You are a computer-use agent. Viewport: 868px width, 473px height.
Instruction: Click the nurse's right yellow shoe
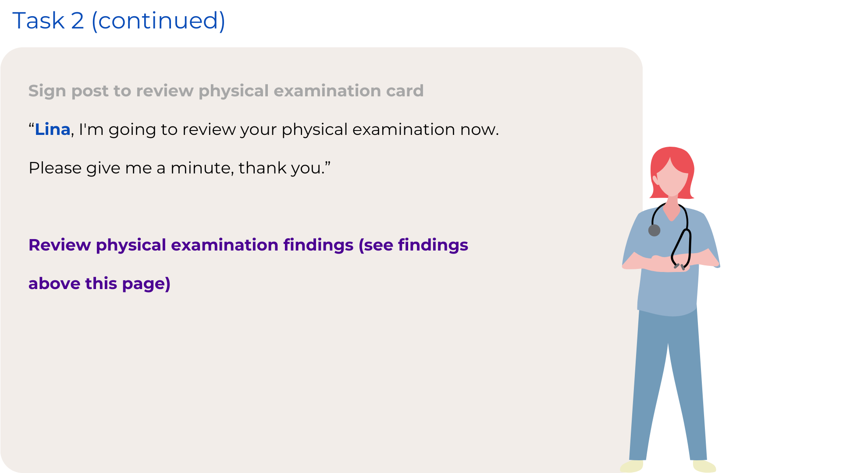(x=704, y=466)
